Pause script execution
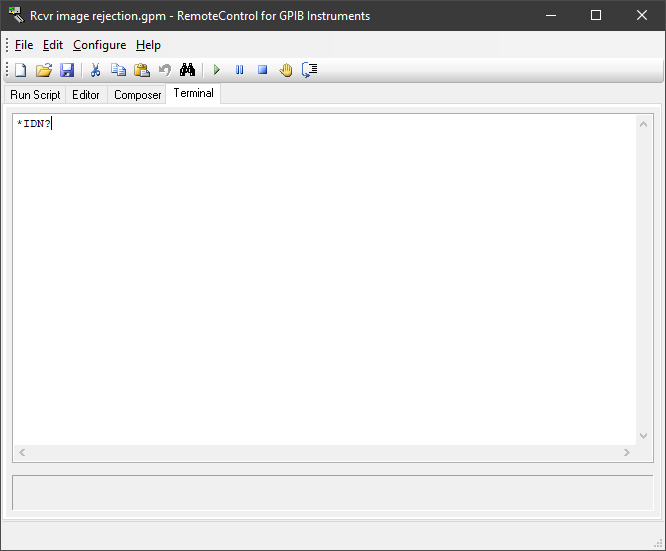The width and height of the screenshot is (666, 551). coord(239,70)
